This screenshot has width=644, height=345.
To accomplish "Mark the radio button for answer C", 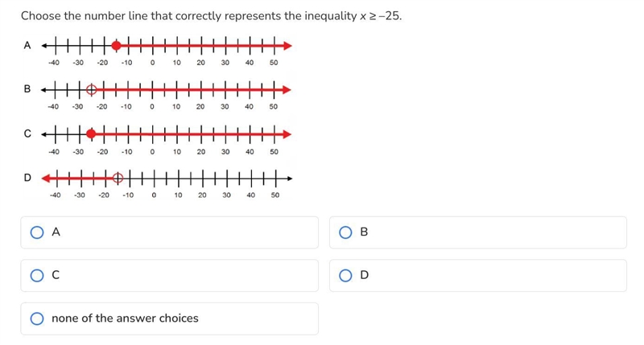I will coord(37,275).
